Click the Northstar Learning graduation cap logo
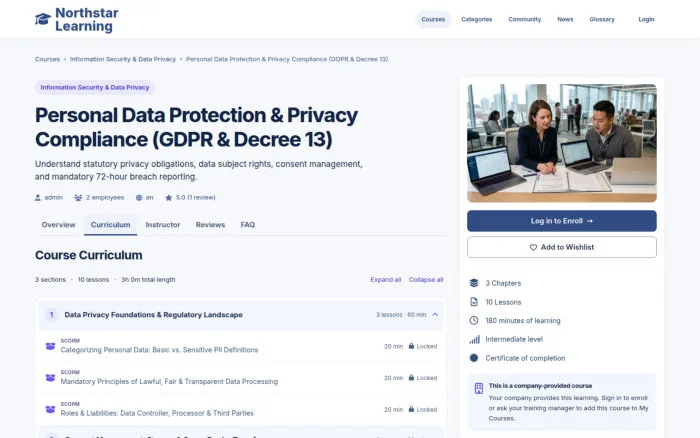Screen dimensions: 700x438 click(x=43, y=19)
